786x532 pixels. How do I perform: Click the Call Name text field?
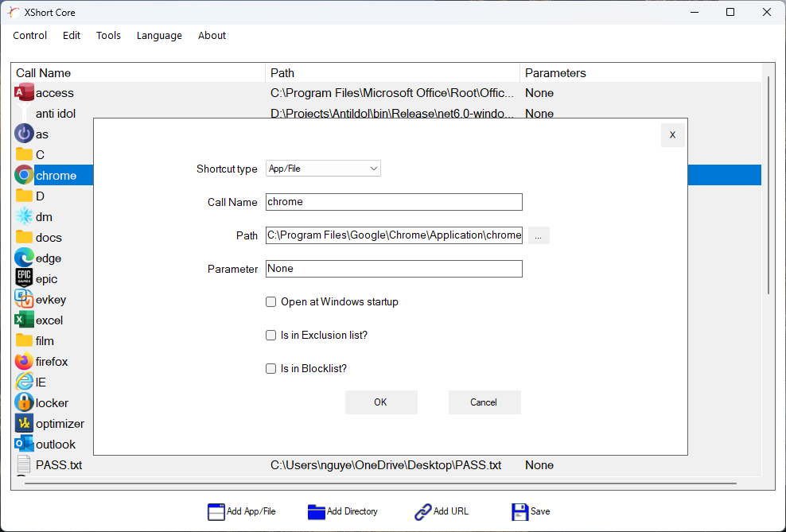pos(394,202)
